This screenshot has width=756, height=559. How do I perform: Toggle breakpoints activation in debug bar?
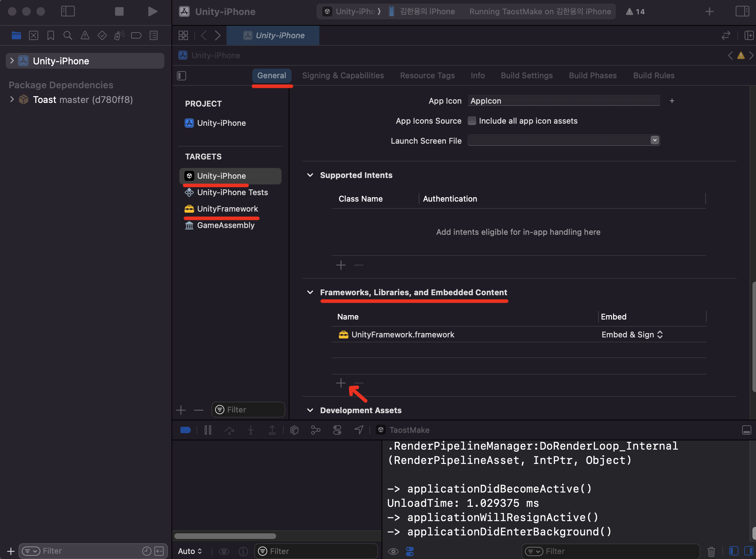click(185, 430)
